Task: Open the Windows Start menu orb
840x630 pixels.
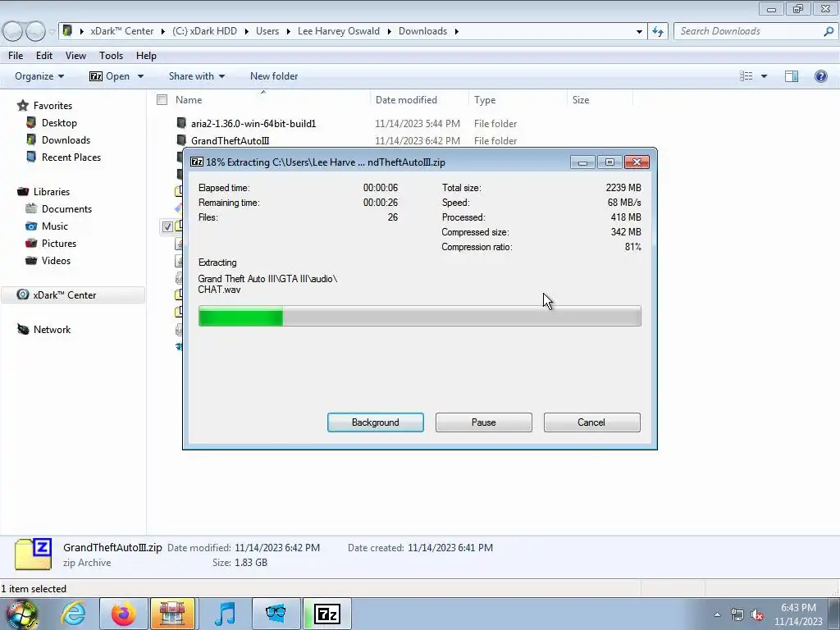Action: click(x=22, y=614)
